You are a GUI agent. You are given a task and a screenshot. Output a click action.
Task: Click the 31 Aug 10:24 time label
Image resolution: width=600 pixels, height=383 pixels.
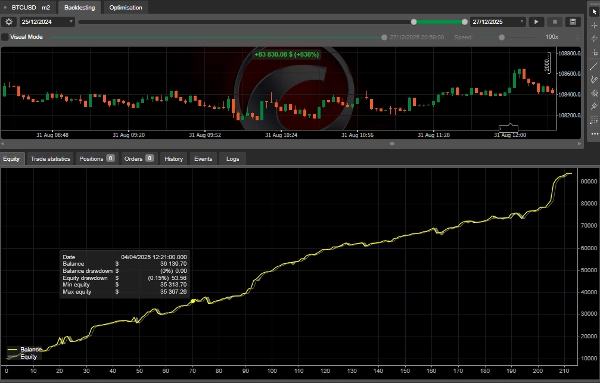pyautogui.click(x=281, y=135)
